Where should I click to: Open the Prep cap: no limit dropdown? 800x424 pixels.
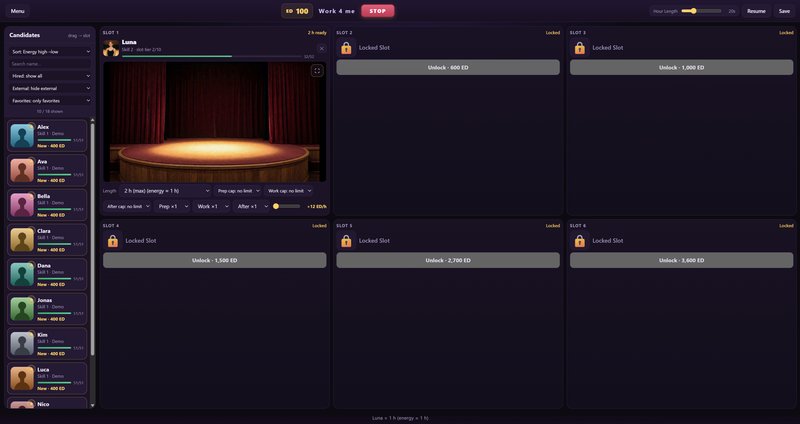pos(238,191)
